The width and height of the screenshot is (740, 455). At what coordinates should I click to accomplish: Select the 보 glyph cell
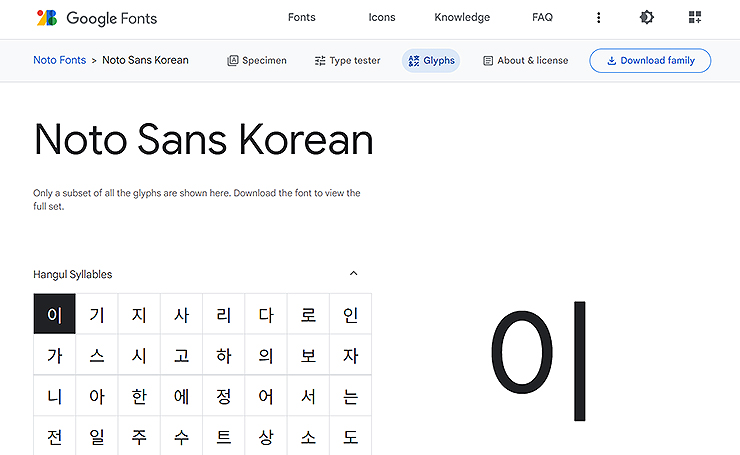308,355
